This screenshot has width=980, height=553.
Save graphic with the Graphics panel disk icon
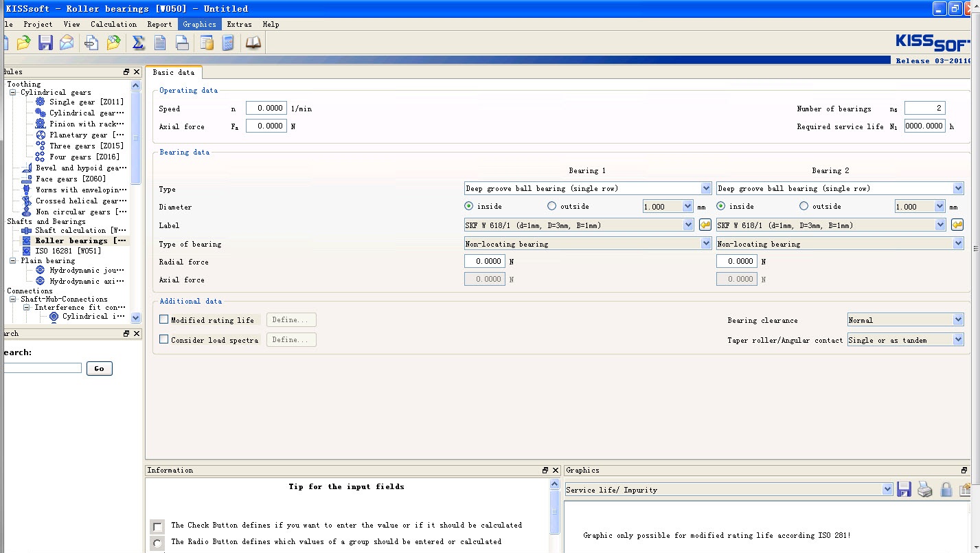point(904,489)
